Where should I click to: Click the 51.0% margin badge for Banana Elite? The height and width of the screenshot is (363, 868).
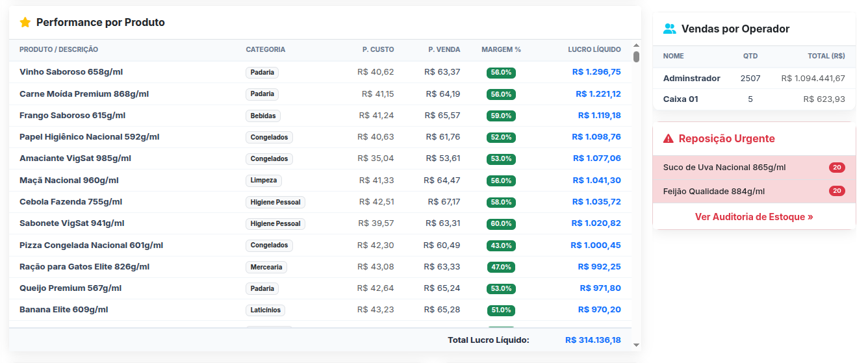(501, 310)
